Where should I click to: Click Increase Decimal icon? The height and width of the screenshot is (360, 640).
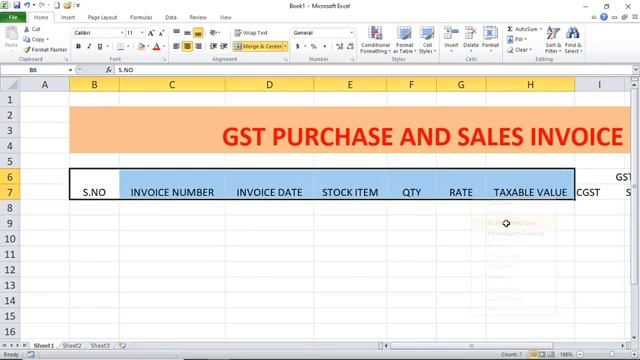coord(339,47)
